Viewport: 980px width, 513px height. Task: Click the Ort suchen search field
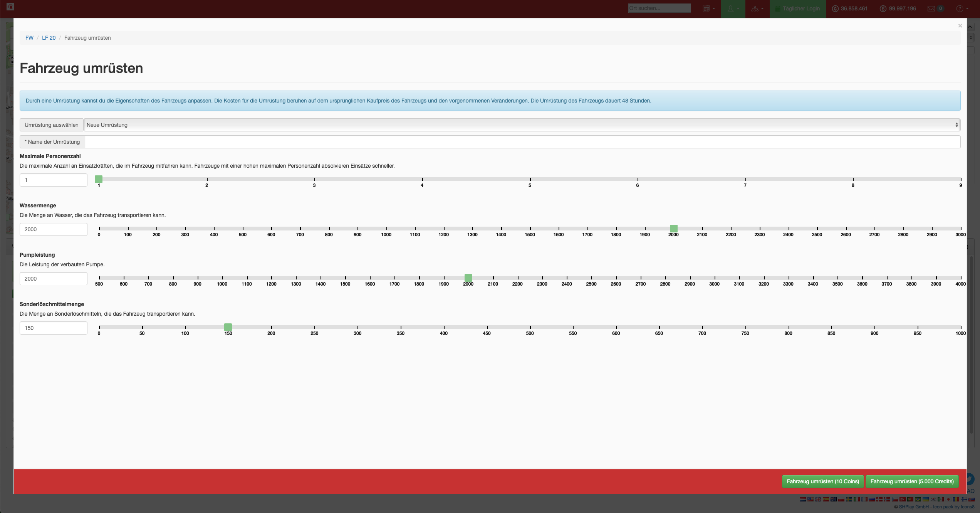pyautogui.click(x=659, y=8)
